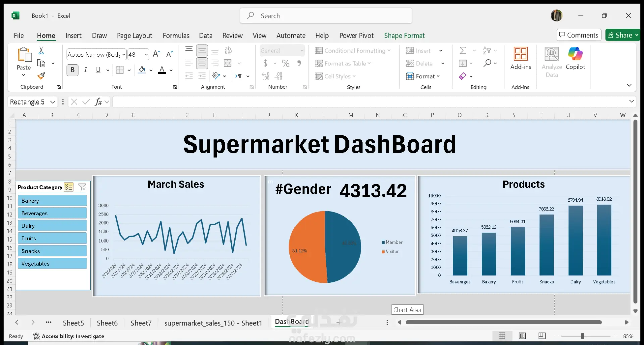Open the font size dropdown

[x=146, y=54]
